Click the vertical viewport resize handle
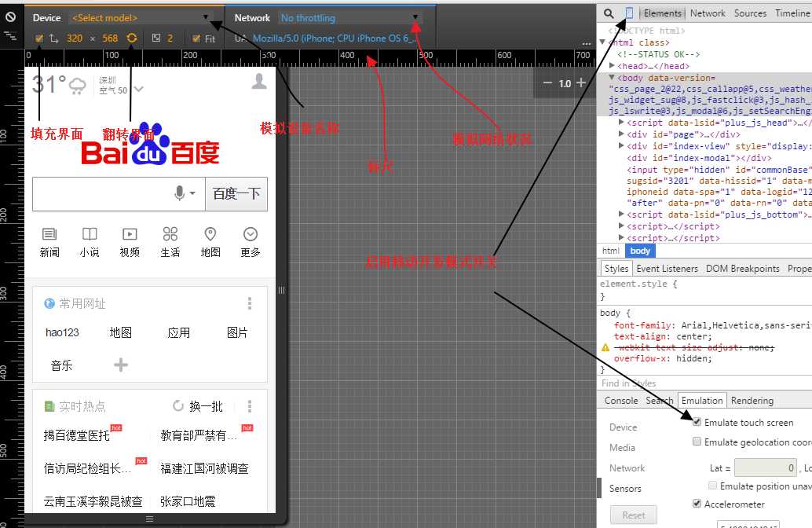812x528 pixels. tap(281, 290)
